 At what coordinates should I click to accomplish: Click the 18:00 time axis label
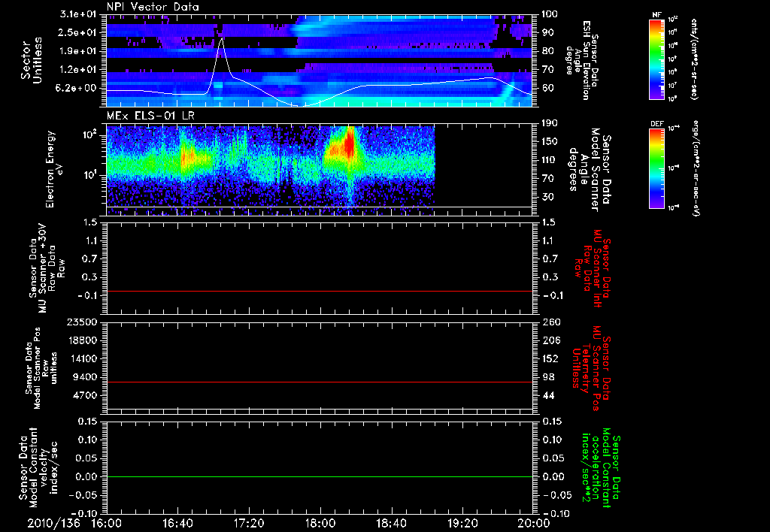coord(320,523)
